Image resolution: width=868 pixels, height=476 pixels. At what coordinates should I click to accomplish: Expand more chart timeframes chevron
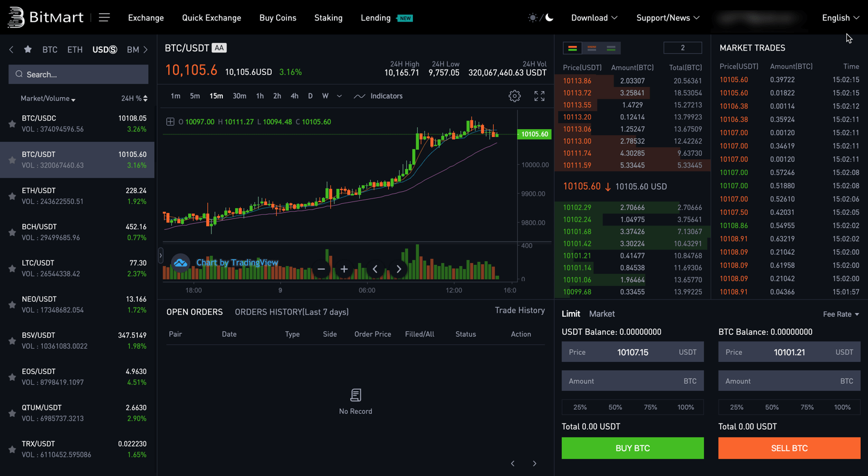pyautogui.click(x=339, y=96)
